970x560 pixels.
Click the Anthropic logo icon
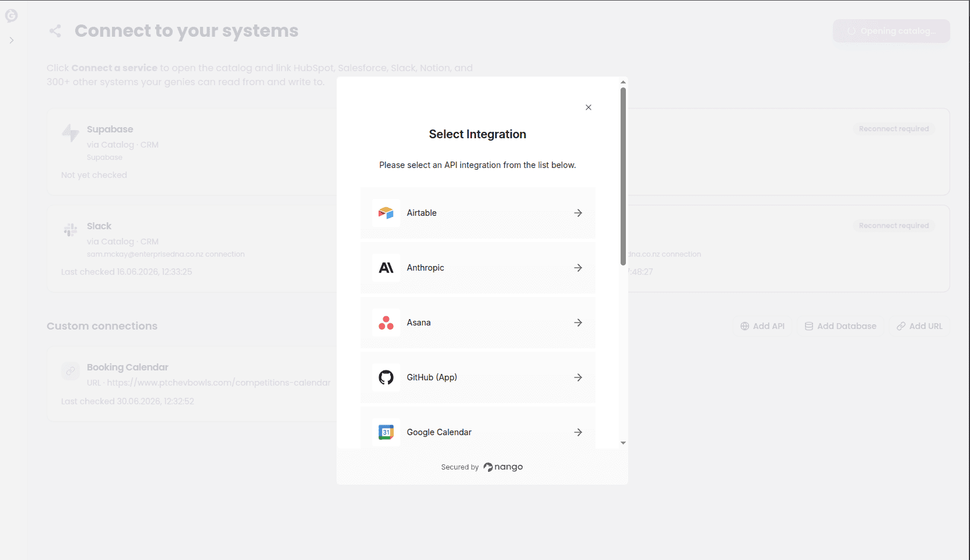[x=386, y=268]
